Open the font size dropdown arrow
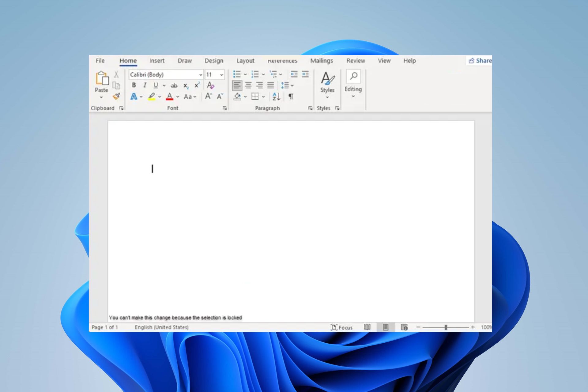The height and width of the screenshot is (392, 588). pyautogui.click(x=221, y=75)
